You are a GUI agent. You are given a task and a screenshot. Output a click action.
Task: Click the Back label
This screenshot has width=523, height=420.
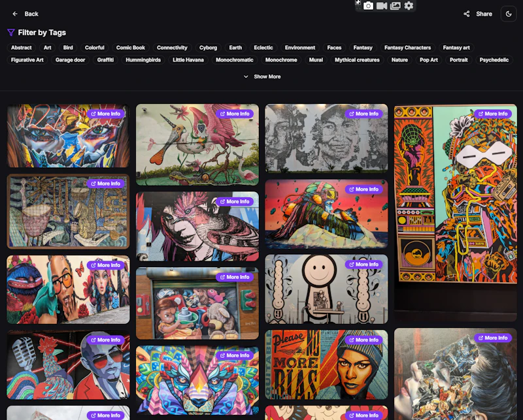[31, 14]
